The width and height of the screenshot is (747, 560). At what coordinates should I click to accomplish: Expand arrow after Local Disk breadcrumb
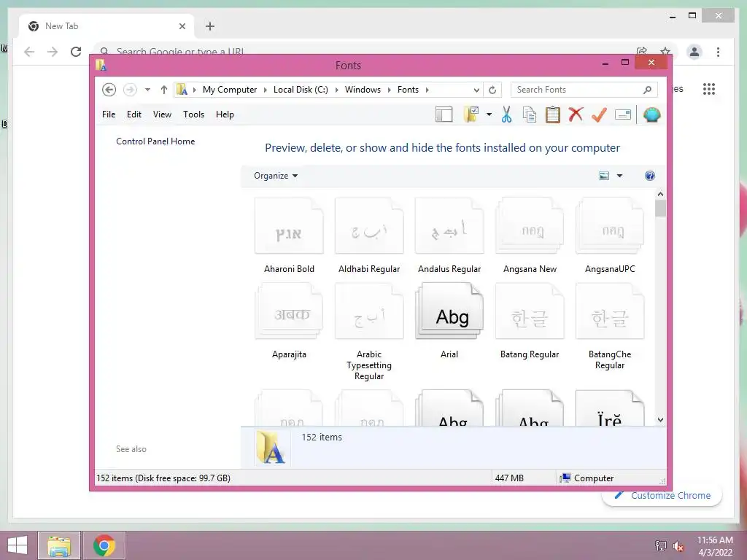tap(336, 90)
